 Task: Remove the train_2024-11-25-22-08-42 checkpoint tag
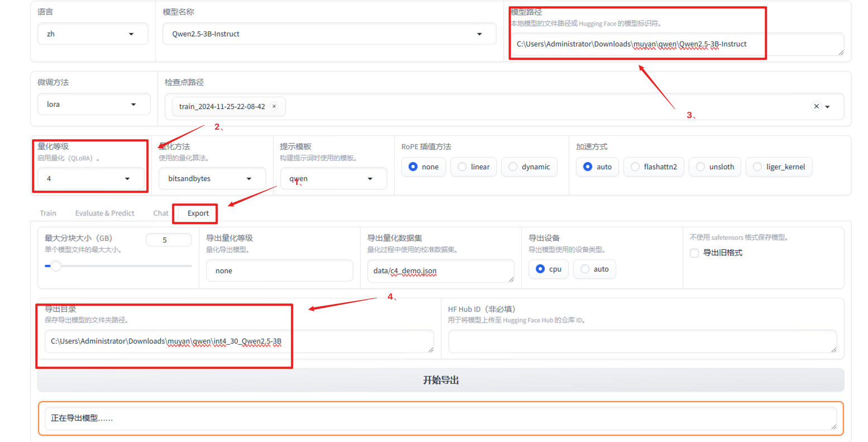point(274,106)
